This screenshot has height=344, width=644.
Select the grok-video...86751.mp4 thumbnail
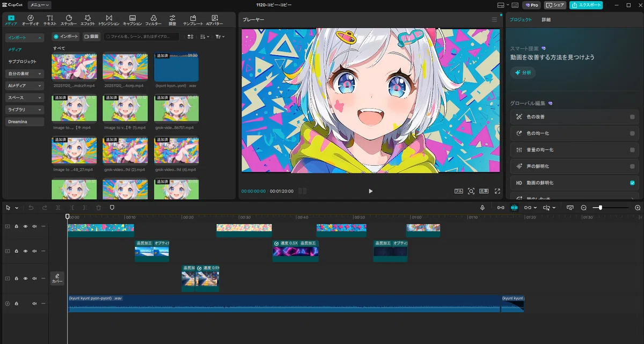pyautogui.click(x=176, y=109)
